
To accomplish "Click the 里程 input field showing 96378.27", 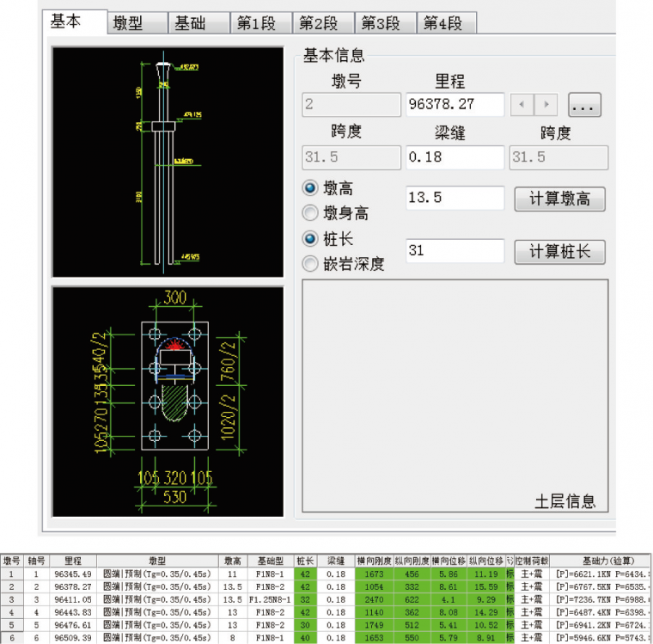I will click(x=455, y=105).
